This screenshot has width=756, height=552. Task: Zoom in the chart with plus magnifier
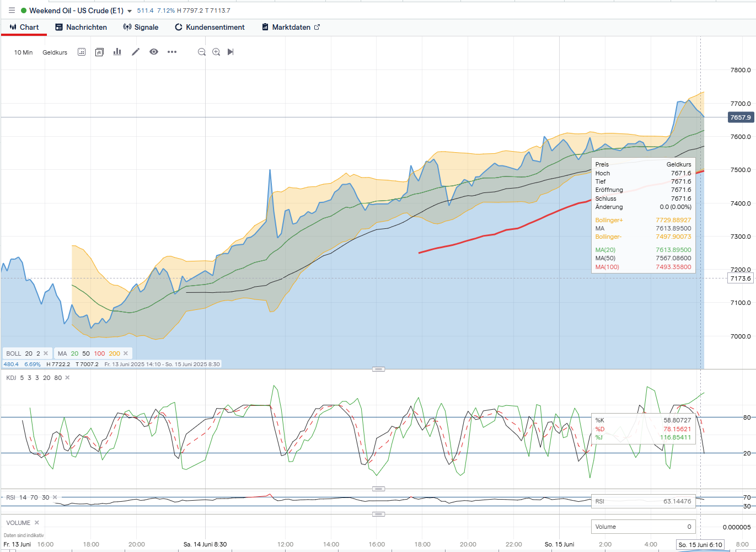pyautogui.click(x=216, y=52)
